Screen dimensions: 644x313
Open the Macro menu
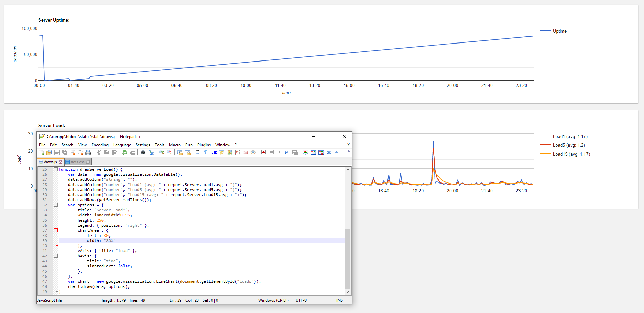[175, 145]
